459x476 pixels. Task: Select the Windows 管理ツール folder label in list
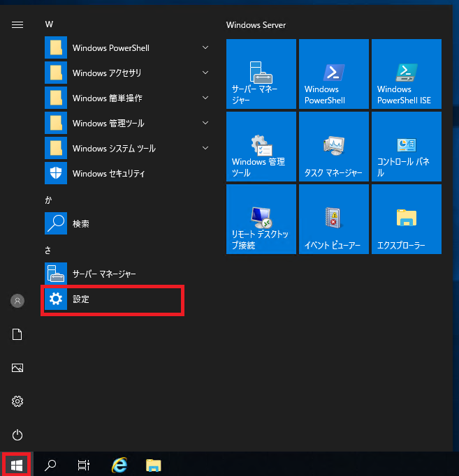coord(108,124)
